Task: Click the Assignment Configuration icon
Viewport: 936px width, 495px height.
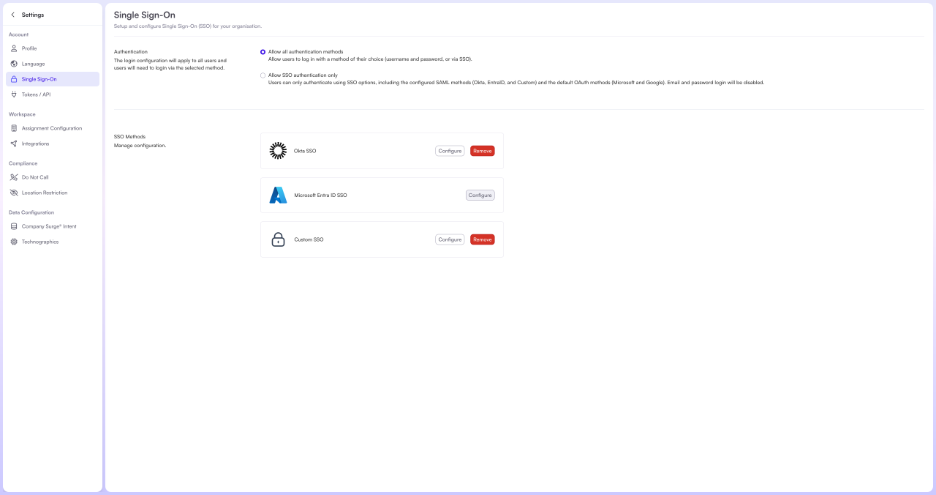Action: point(14,128)
